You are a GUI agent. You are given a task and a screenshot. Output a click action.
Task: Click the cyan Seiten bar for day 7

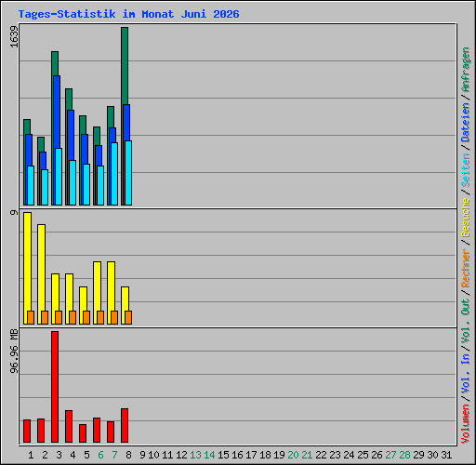[114, 174]
